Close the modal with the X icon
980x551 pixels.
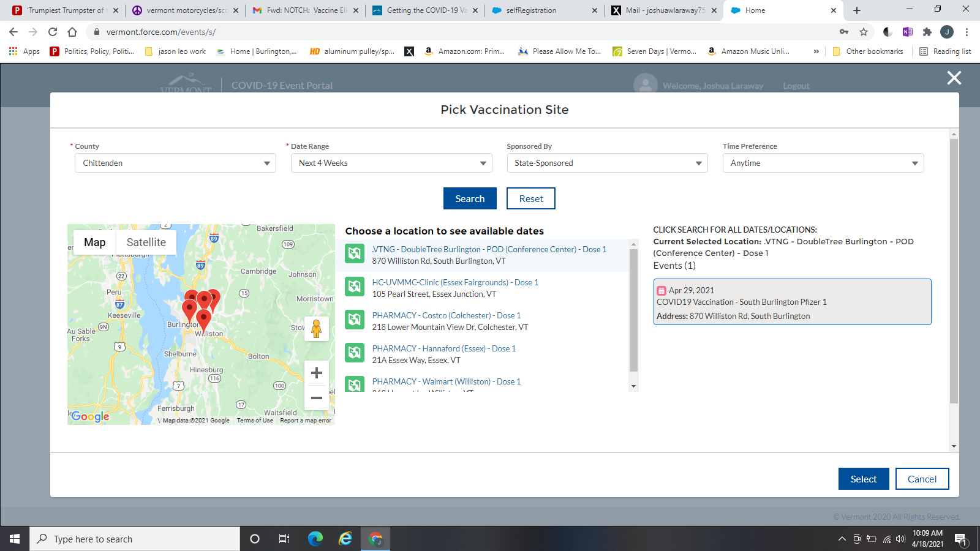[954, 78]
